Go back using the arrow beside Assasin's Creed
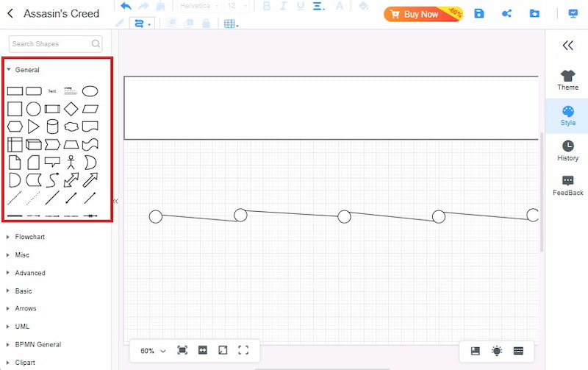 coord(10,13)
